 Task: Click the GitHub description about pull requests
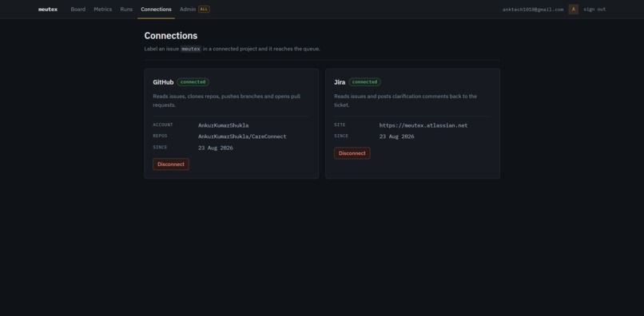227,101
